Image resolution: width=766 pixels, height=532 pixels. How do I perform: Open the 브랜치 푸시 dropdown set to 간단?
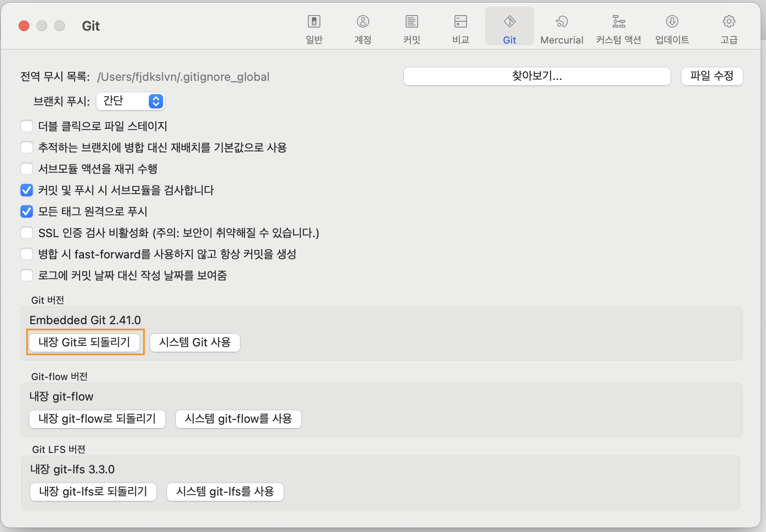(131, 101)
